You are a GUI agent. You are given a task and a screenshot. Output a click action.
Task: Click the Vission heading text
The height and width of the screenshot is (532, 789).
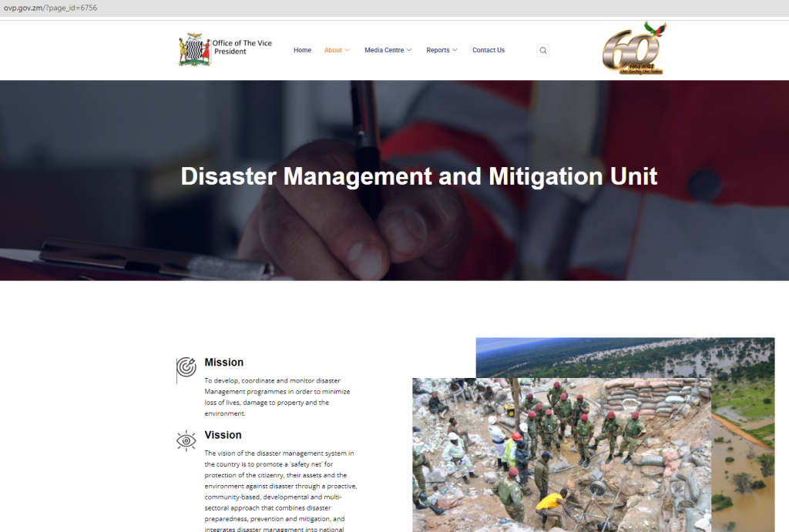click(223, 435)
